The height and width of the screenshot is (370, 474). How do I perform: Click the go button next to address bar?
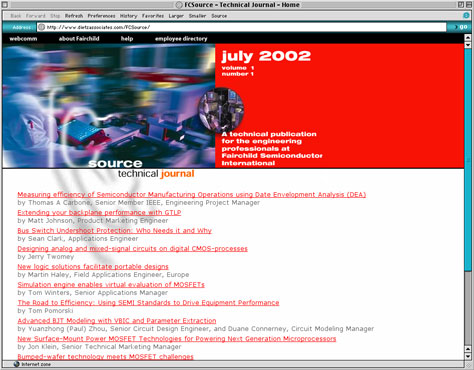[x=460, y=27]
